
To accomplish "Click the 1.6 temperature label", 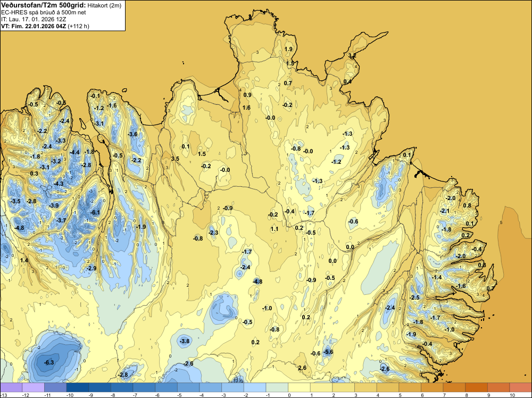I will pos(246,107).
